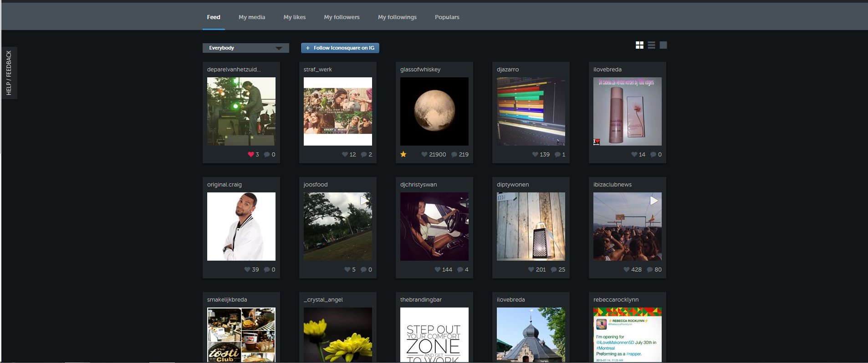Screen dimensions: 868x363
Task: Like the djchristyswan post heart
Action: [438, 270]
